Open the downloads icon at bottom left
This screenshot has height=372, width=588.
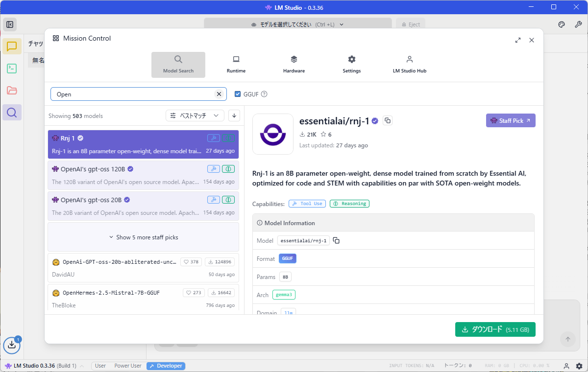[12, 345]
